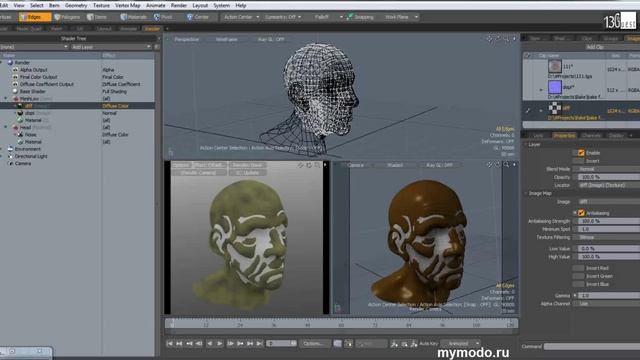Viewport: 640px width, 360px height.
Task: Toggle Snapping in toolbar
Action: click(x=360, y=17)
